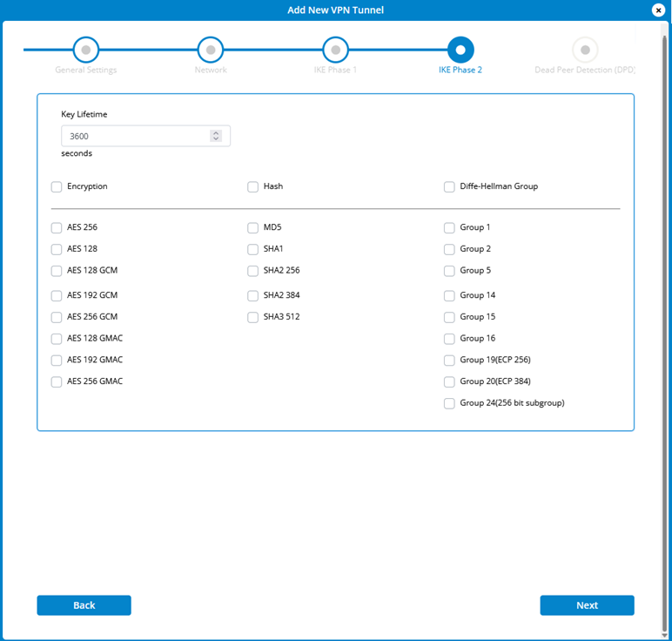Click Next to continue the wizard
This screenshot has height=641, width=672.
(x=587, y=605)
